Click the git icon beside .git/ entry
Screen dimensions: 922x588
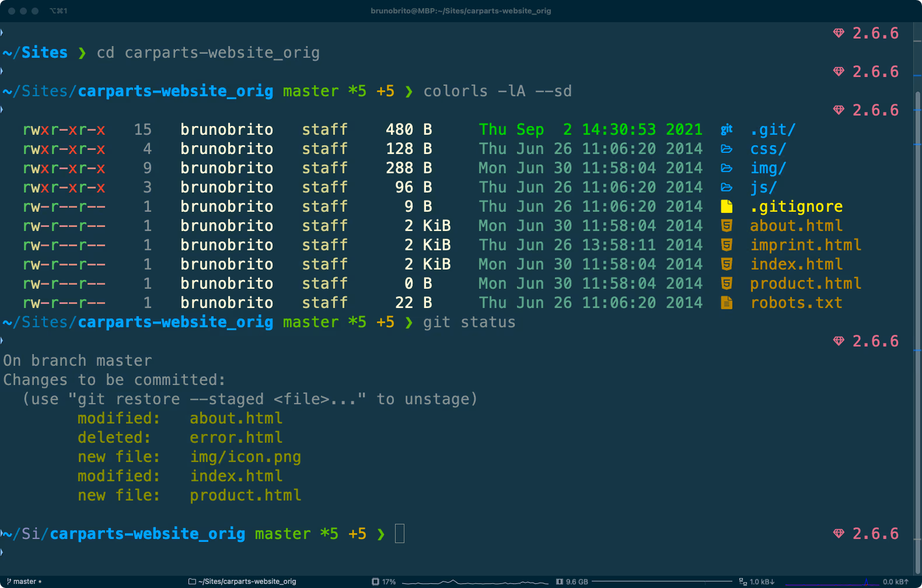(x=727, y=129)
